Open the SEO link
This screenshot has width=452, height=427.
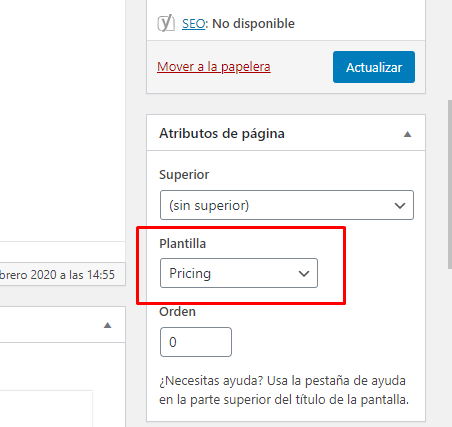pyautogui.click(x=193, y=24)
